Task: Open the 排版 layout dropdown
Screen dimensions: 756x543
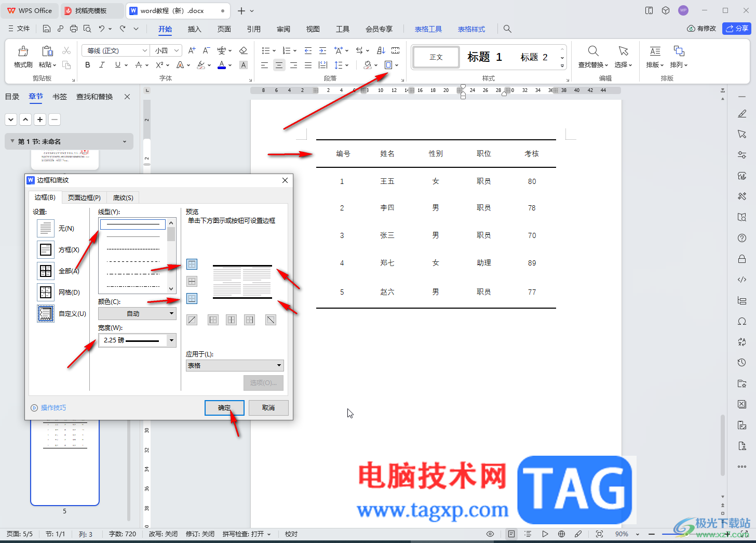Action: coord(655,65)
